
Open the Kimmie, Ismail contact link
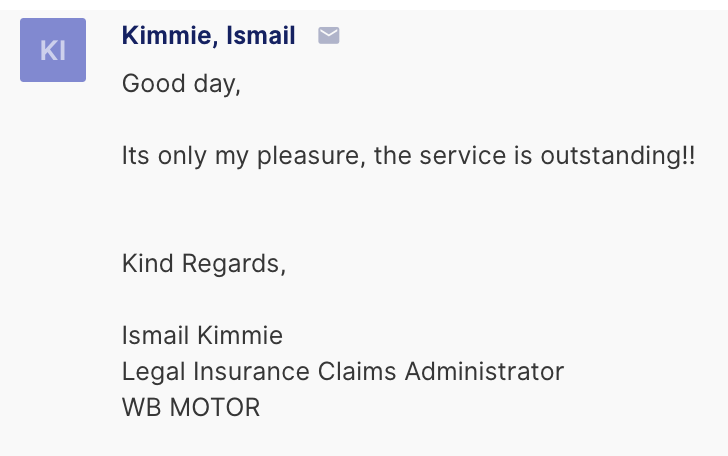[x=208, y=35]
